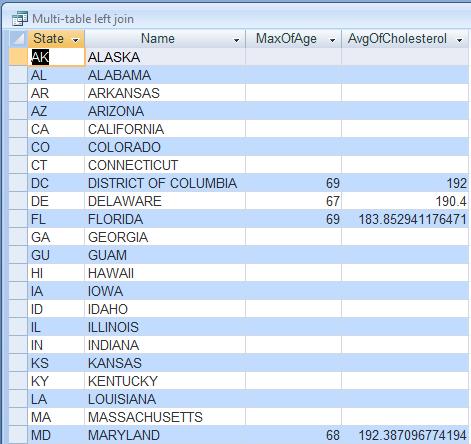
Task: Select the Alabama row via its row selector
Action: pyautogui.click(x=18, y=75)
